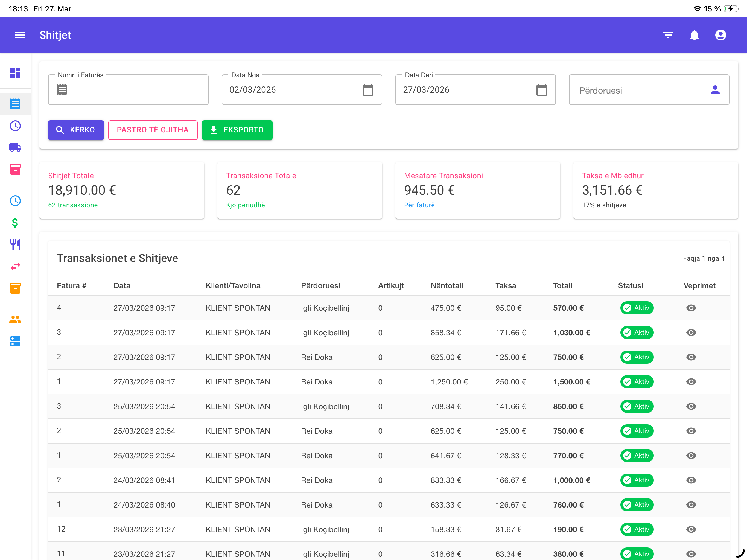Screen dimensions: 747x560
Task: Open the pink archive box icon
Action: [x=15, y=170]
